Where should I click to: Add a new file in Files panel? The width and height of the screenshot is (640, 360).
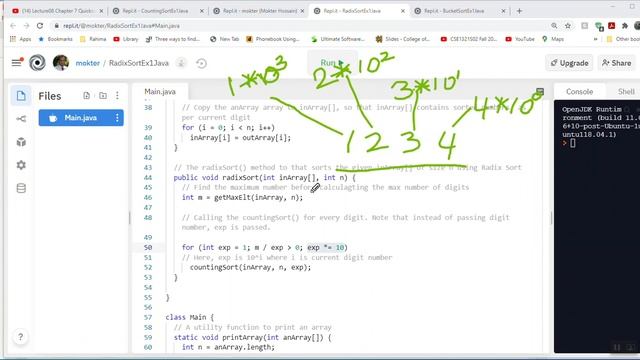(x=87, y=96)
